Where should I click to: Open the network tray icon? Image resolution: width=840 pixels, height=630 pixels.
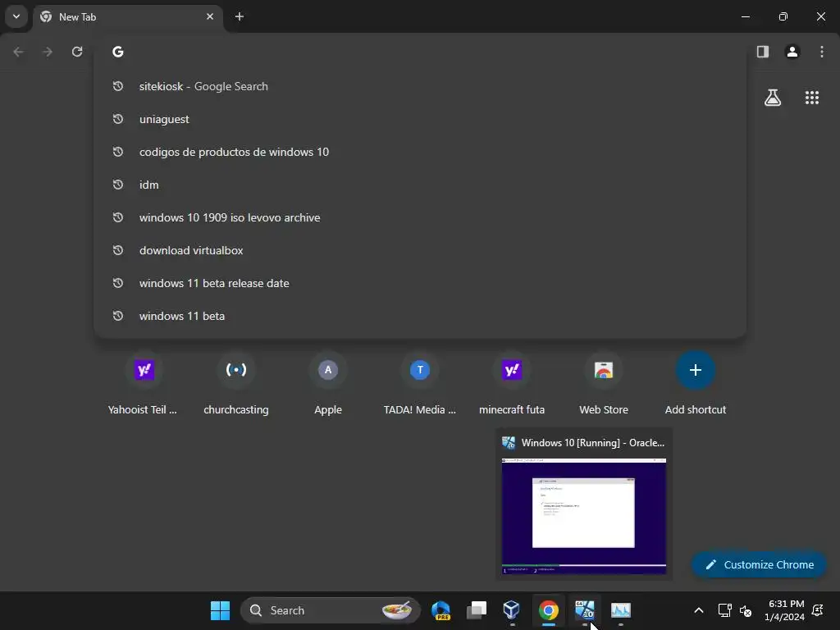tap(725, 610)
